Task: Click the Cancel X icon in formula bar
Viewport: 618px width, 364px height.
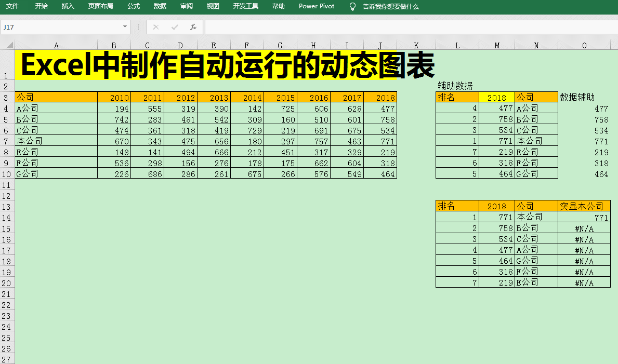Action: (155, 27)
